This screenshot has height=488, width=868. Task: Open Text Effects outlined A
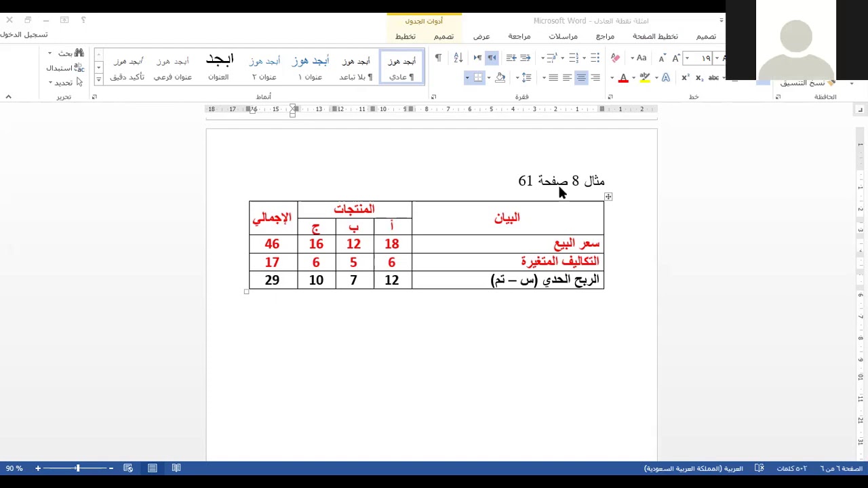[666, 78]
